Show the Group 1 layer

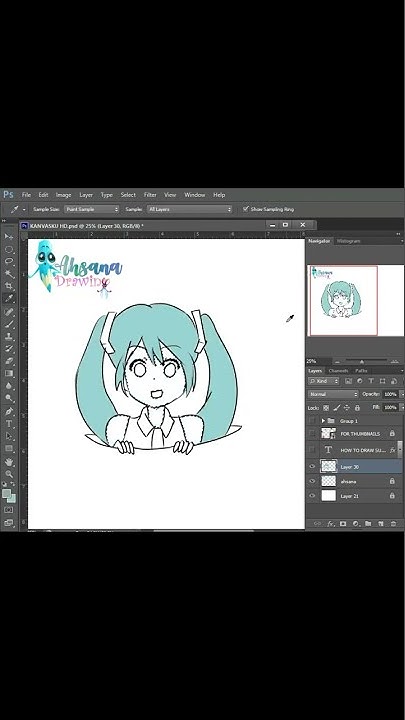[313, 421]
